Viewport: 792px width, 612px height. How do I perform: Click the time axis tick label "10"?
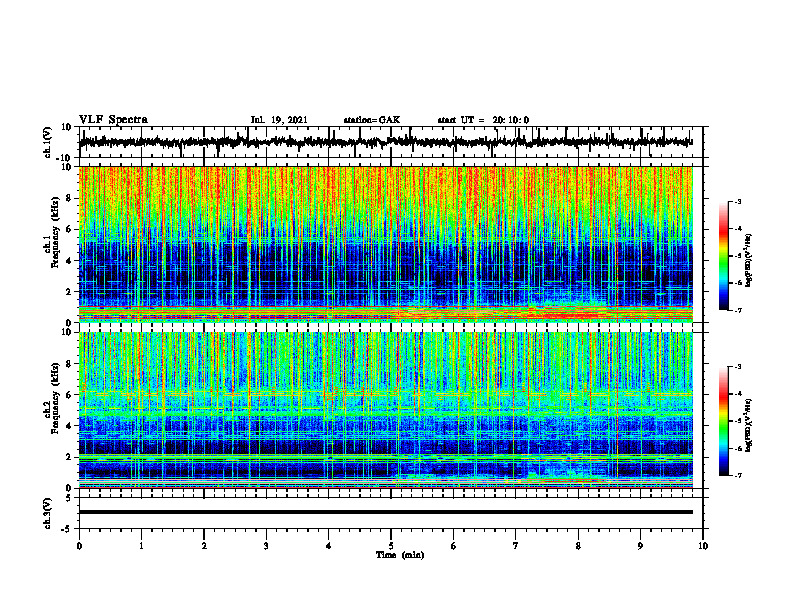(703, 546)
